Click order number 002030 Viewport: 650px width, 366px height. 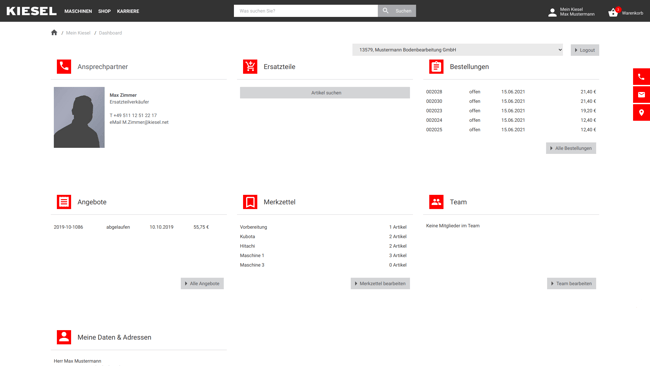tap(434, 101)
